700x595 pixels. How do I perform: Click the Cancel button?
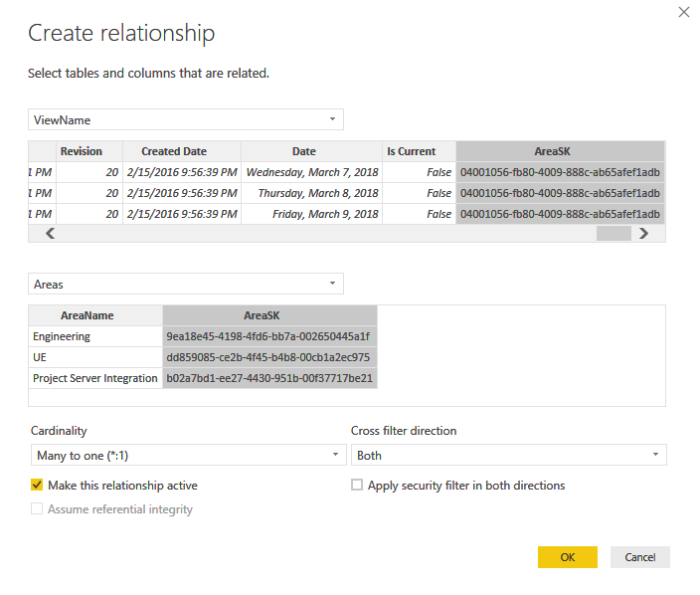point(639,557)
